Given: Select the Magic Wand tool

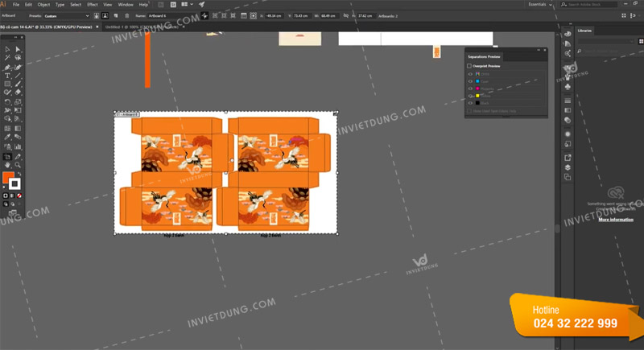Looking at the screenshot, I should click(7, 57).
